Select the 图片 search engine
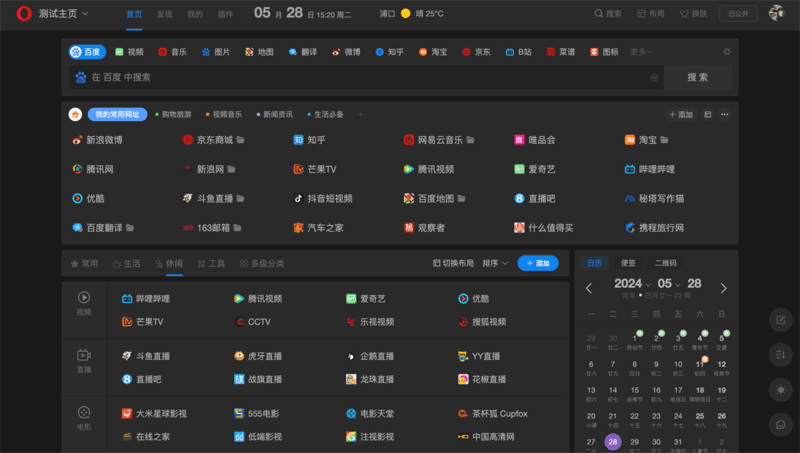Image resolution: width=800 pixels, height=453 pixels. tap(216, 52)
